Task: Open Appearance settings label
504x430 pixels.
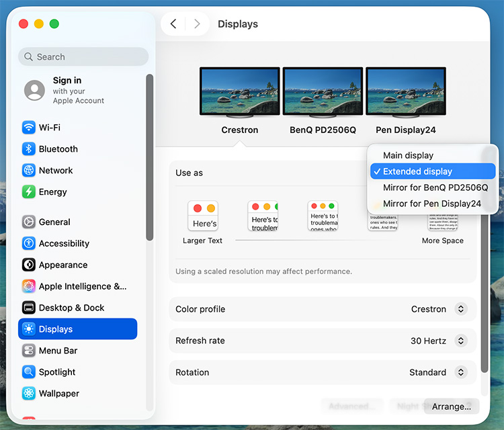Action: [x=63, y=265]
